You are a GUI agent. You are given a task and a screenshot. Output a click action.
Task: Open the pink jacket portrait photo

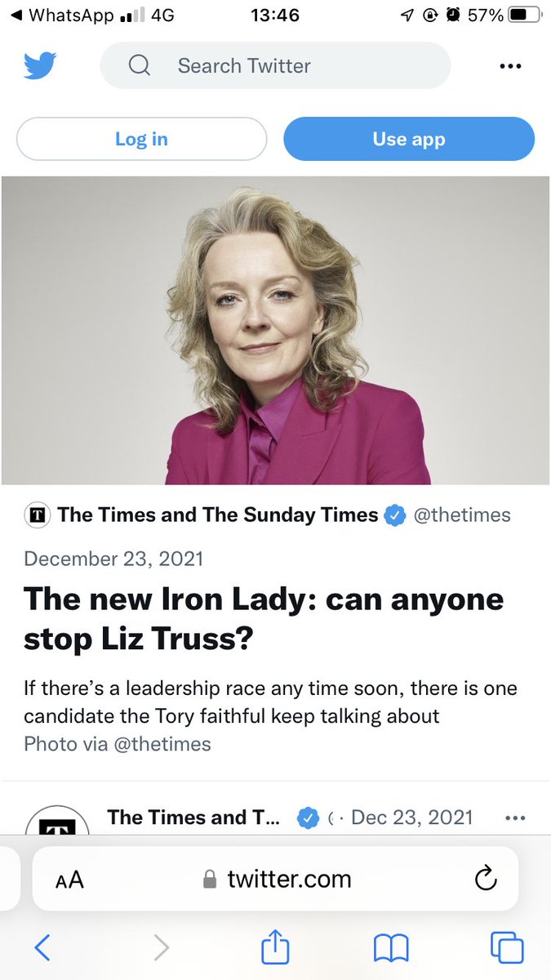point(275,330)
